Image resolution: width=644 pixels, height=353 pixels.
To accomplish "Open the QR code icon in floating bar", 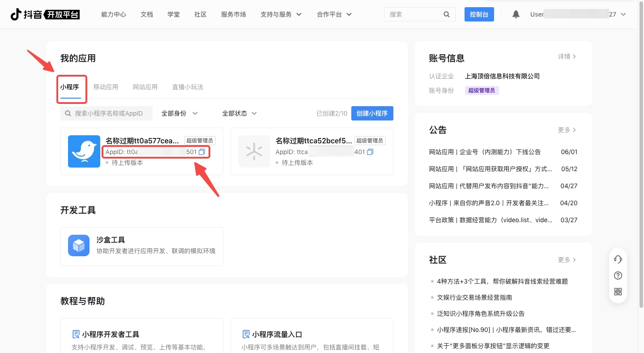I will click(x=618, y=292).
